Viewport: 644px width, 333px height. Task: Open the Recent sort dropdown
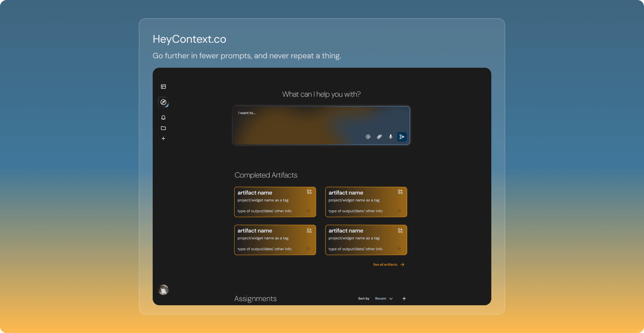(x=384, y=298)
